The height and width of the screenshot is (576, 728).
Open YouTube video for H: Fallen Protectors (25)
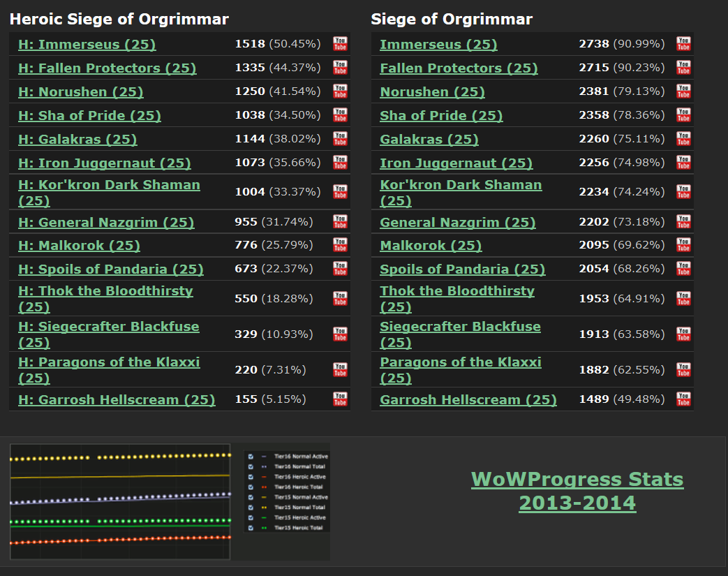[x=341, y=68]
